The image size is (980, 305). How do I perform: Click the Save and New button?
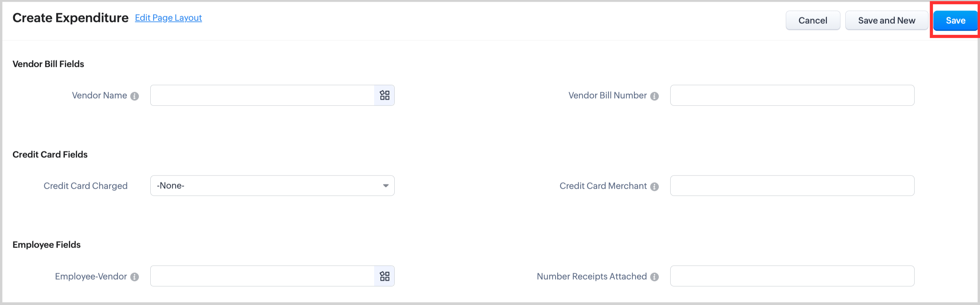coord(886,21)
